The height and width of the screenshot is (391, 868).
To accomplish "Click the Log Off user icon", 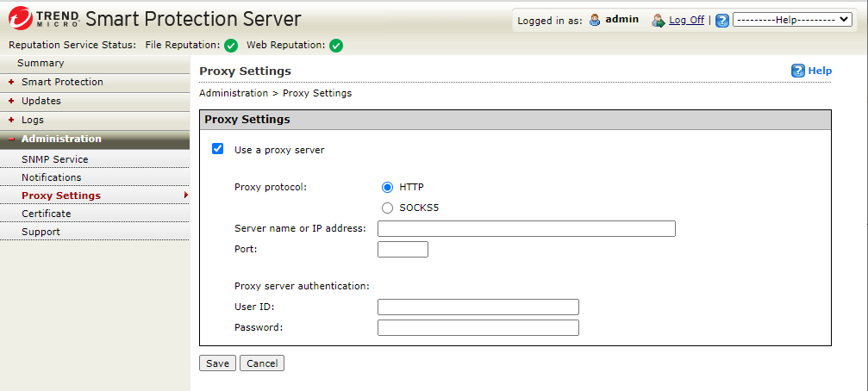I will (659, 20).
